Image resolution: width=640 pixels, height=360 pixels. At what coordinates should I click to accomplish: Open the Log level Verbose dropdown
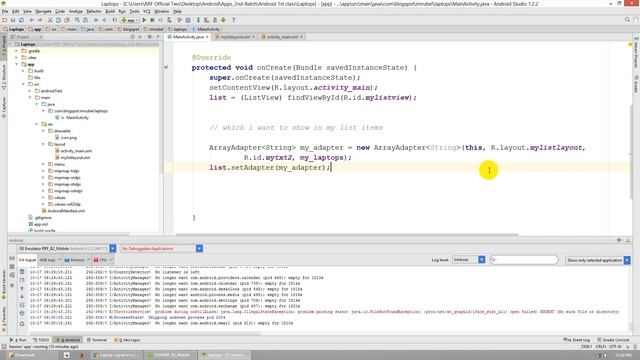pyautogui.click(x=482, y=260)
